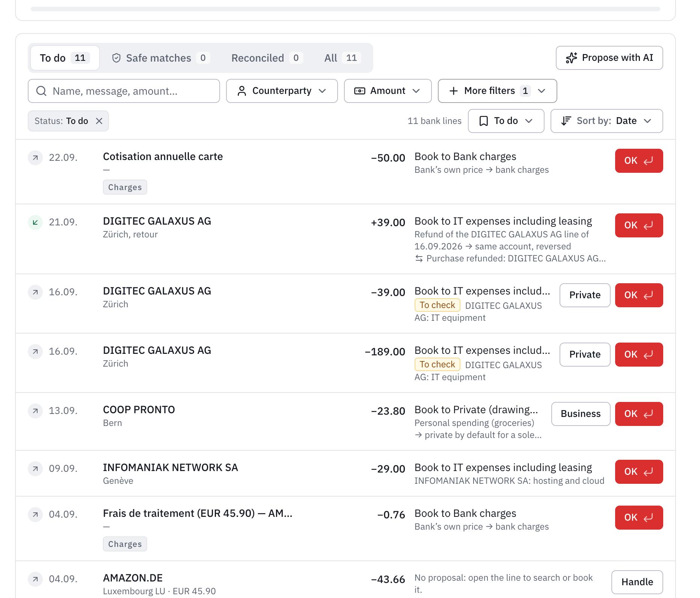The width and height of the screenshot is (700, 598).
Task: Click the outgoing arrow icon on the -39.00 DIGITEC row
Action: [x=35, y=292]
